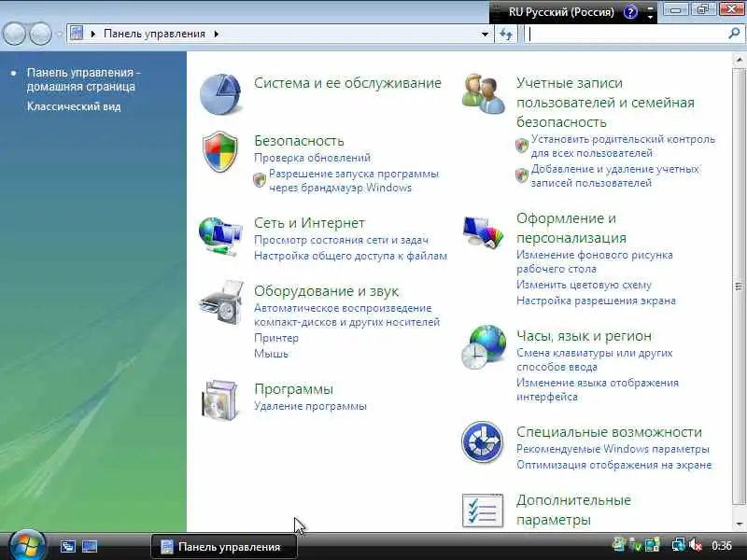The width and height of the screenshot is (747, 560).
Task: Click Автоматическое воспроизведение компакт-дисков link
Action: click(x=346, y=315)
